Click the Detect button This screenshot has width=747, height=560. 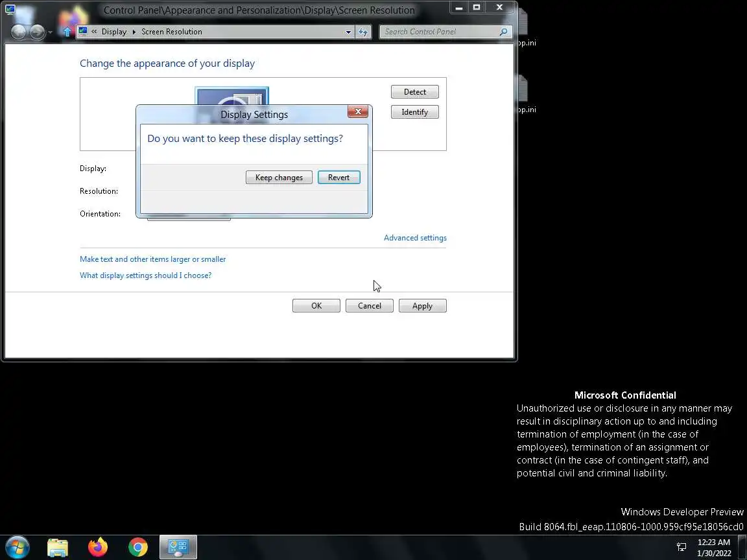tap(414, 92)
